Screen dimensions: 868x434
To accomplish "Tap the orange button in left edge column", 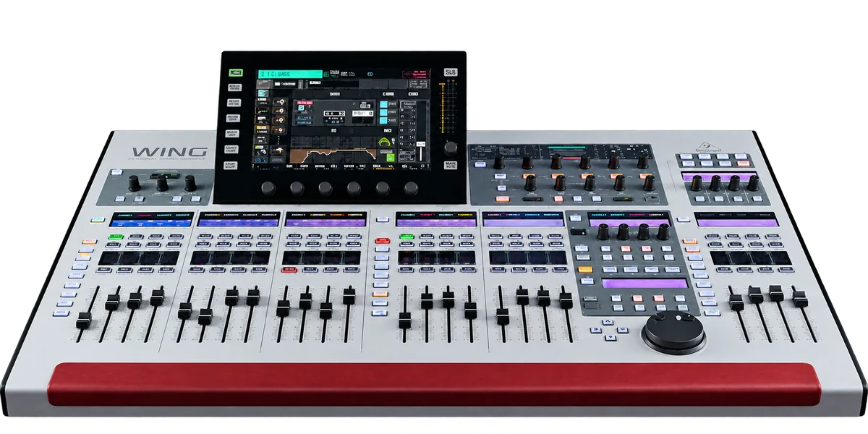I will tap(90, 241).
